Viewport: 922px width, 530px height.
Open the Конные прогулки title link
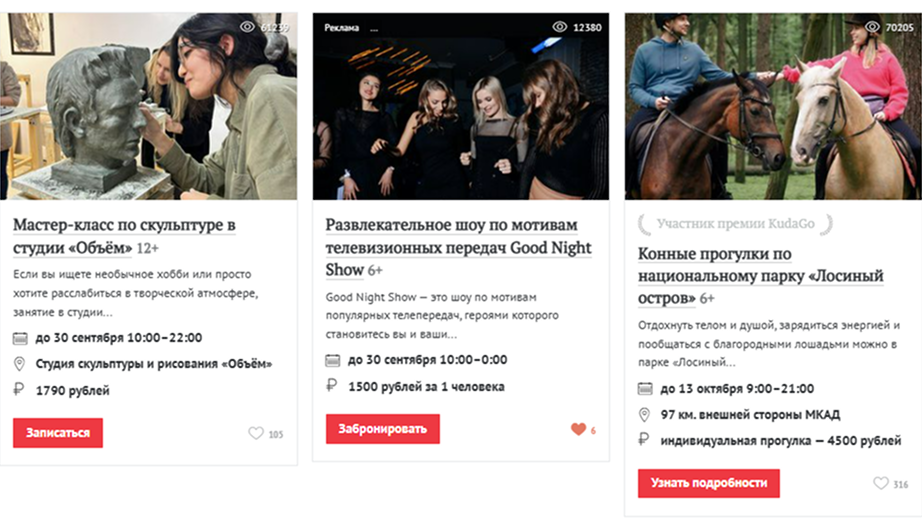(761, 275)
